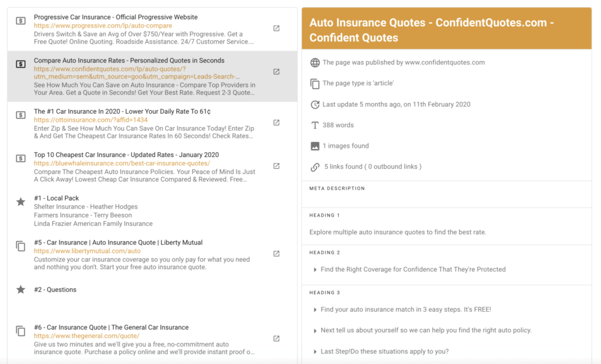Click 'HEADING 3' section label
The image size is (601, 364).
click(x=325, y=292)
